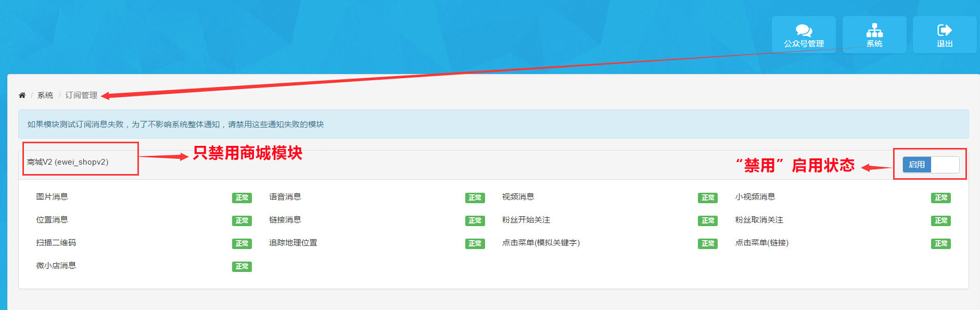Click 系统 in the breadcrumb path
Viewport: 980px width, 310px height.
coord(45,95)
